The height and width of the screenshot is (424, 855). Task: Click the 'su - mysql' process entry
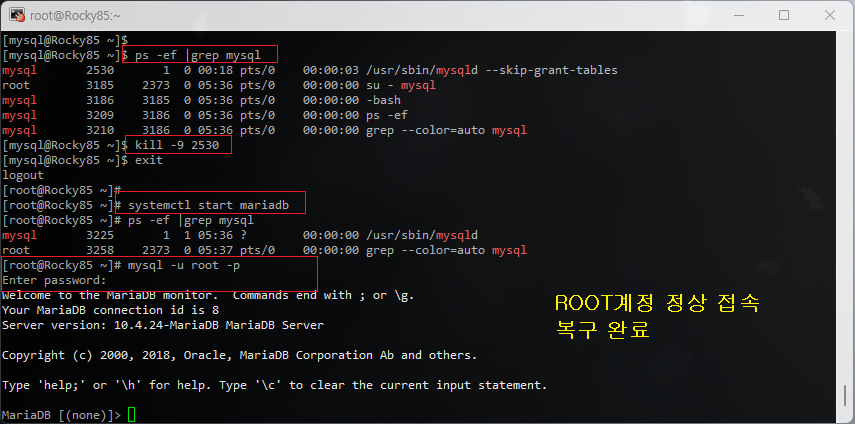[401, 86]
